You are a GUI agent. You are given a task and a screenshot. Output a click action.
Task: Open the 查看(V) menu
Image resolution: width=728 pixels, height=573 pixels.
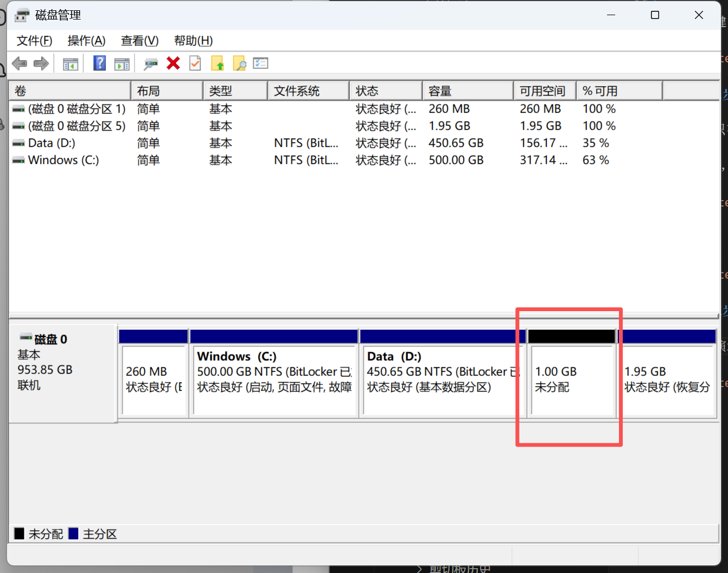pyautogui.click(x=139, y=41)
